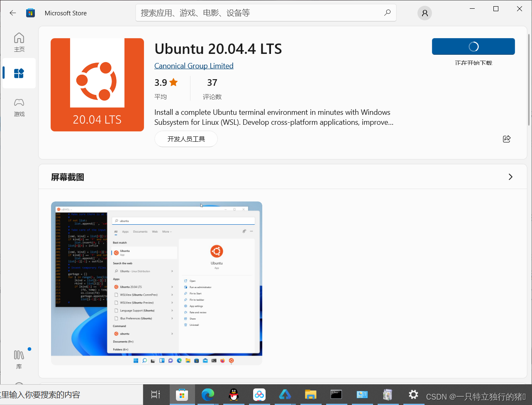Open Task View on the Windows taskbar
The width and height of the screenshot is (532, 405).
[x=156, y=395]
